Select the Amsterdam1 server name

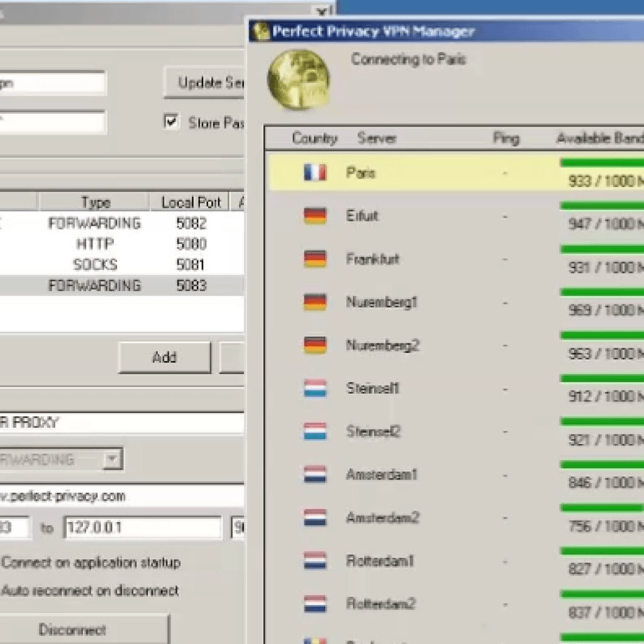pyautogui.click(x=382, y=474)
